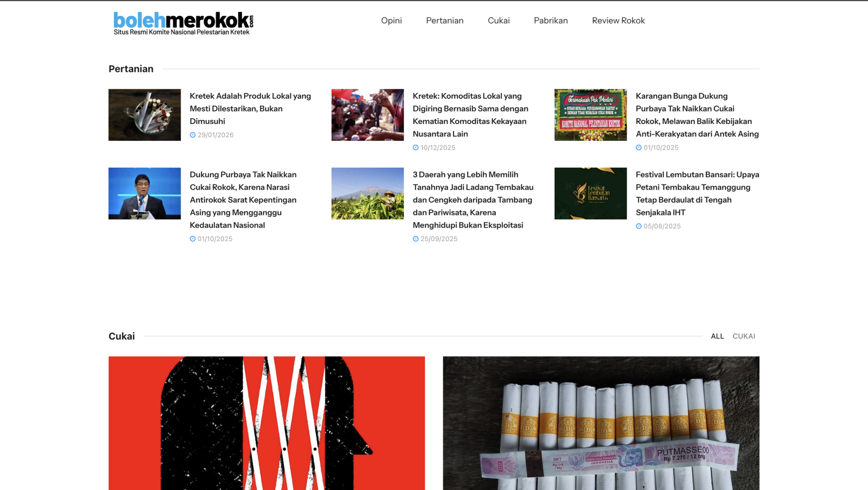Select the ALL filter tab in Cukai section

(717, 336)
